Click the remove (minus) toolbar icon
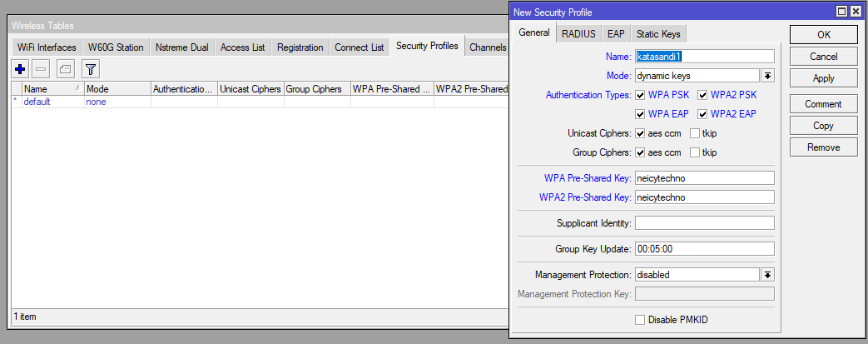 [42, 69]
